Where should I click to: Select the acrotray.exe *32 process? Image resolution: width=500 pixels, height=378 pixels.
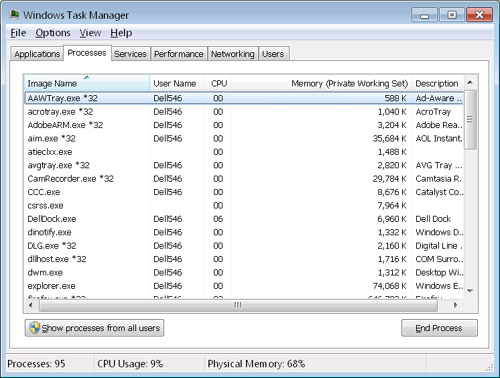click(x=244, y=112)
